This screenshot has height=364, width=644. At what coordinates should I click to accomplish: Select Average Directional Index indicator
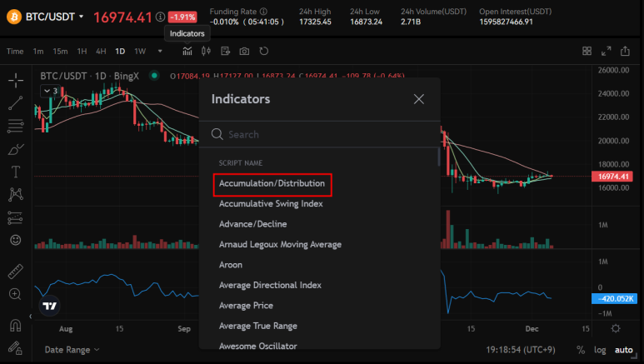pyautogui.click(x=270, y=285)
